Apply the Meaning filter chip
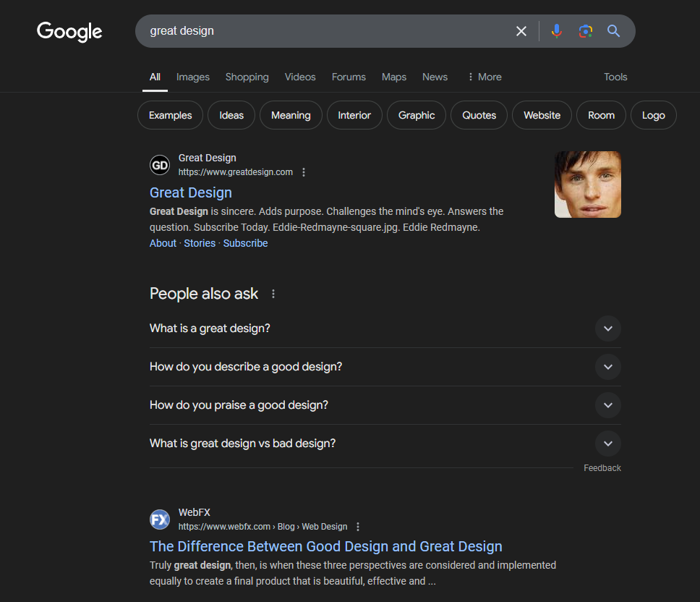The image size is (700, 602). [x=291, y=115]
